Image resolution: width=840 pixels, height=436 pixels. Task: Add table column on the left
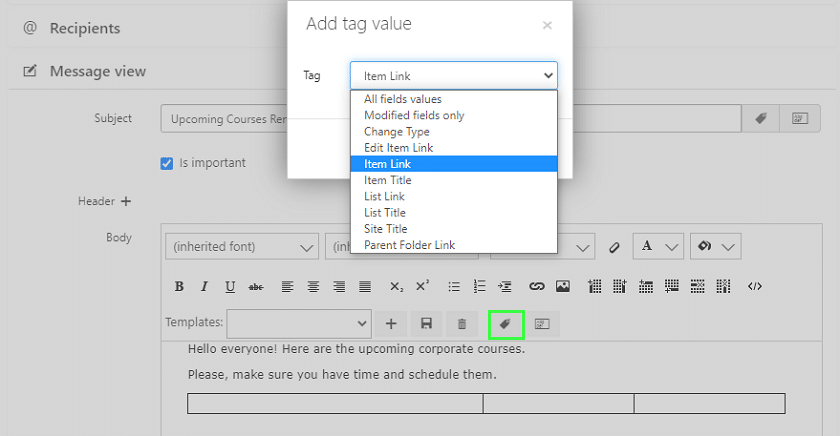pos(595,287)
